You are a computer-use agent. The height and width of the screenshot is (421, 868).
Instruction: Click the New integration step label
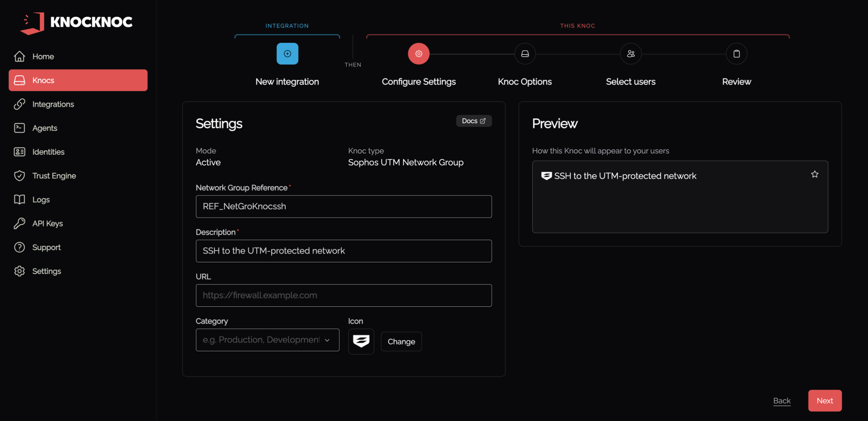[x=287, y=82]
